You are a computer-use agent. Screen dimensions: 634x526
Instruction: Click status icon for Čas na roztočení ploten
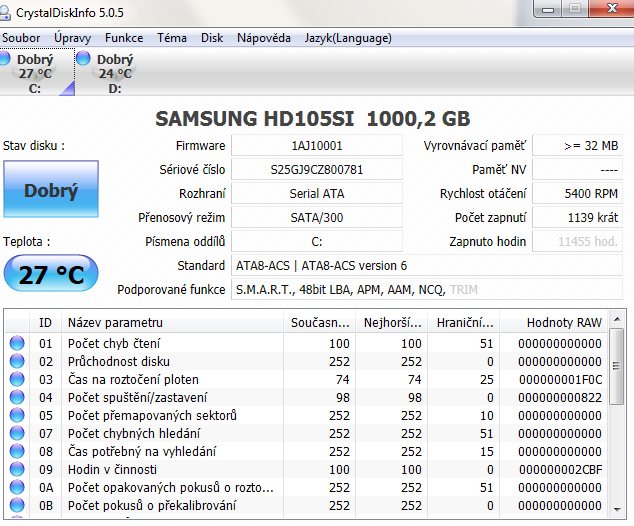pyautogui.click(x=17, y=379)
